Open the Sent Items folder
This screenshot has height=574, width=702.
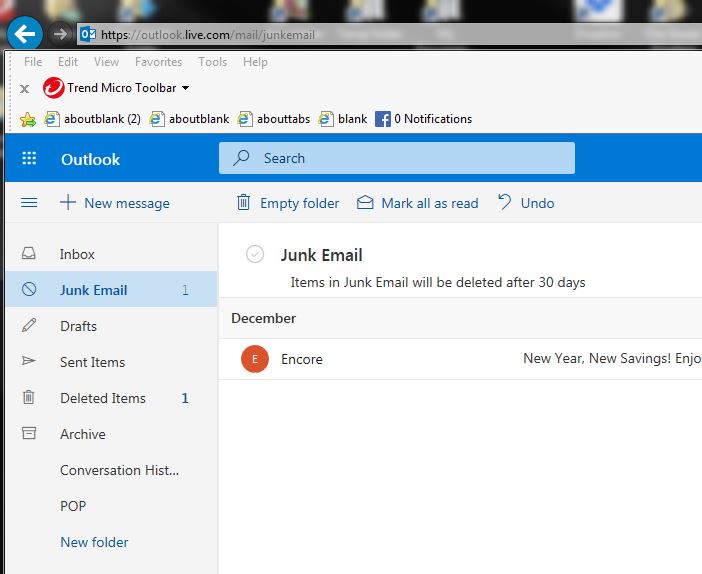111,362
